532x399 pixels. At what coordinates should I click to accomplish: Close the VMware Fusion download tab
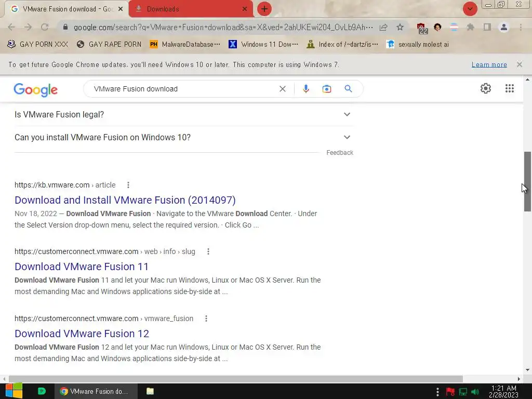[121, 9]
